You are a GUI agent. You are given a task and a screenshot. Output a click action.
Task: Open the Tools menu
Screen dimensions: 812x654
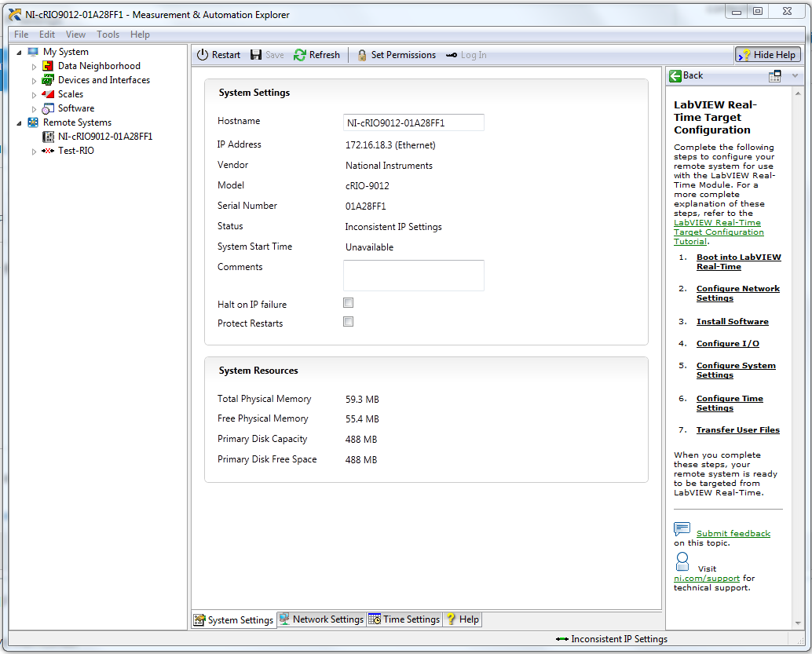[x=108, y=35]
